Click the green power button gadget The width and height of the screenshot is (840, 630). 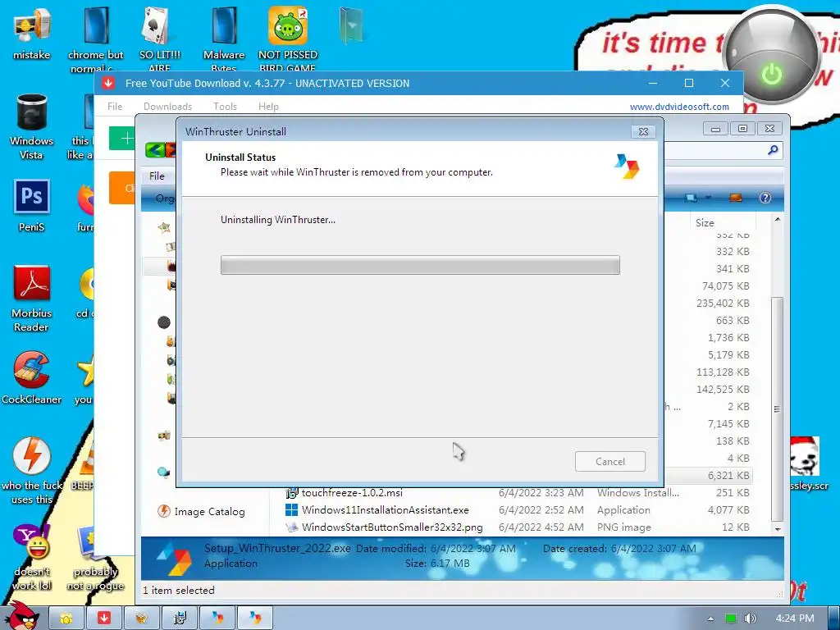pos(771,74)
